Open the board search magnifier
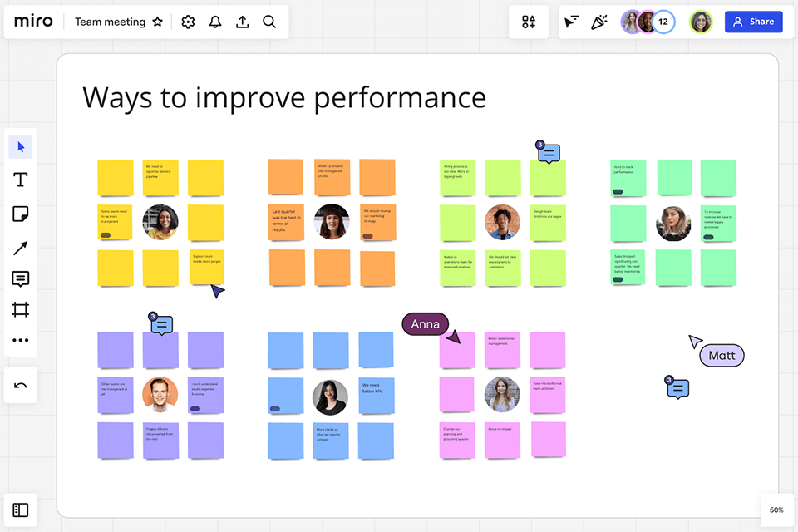Image resolution: width=798 pixels, height=532 pixels. [x=269, y=22]
